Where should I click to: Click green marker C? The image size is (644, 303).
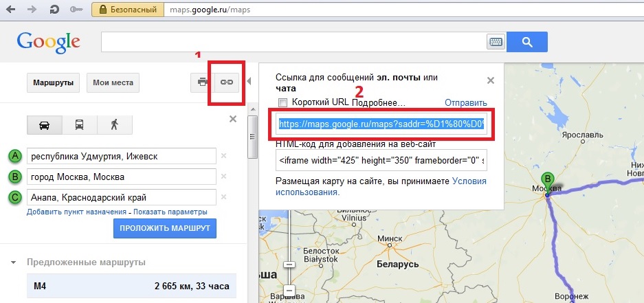pos(15,197)
